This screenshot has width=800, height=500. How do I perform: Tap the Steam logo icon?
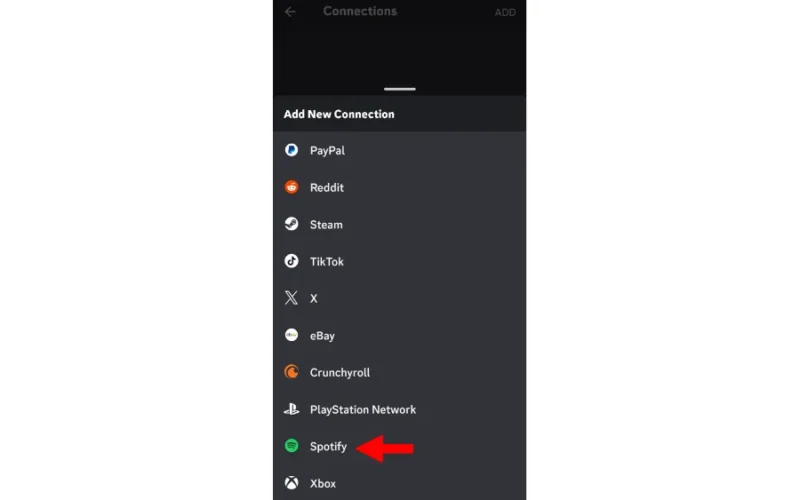[291, 224]
